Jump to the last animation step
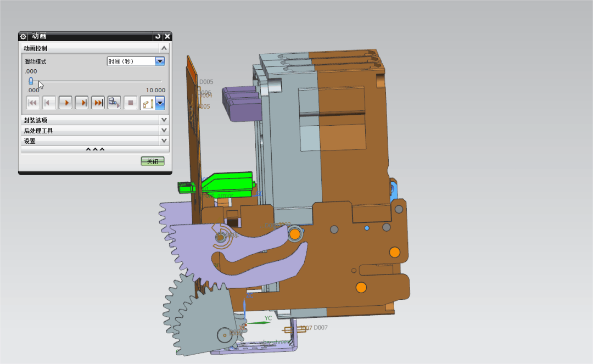The height and width of the screenshot is (364, 593). click(98, 103)
